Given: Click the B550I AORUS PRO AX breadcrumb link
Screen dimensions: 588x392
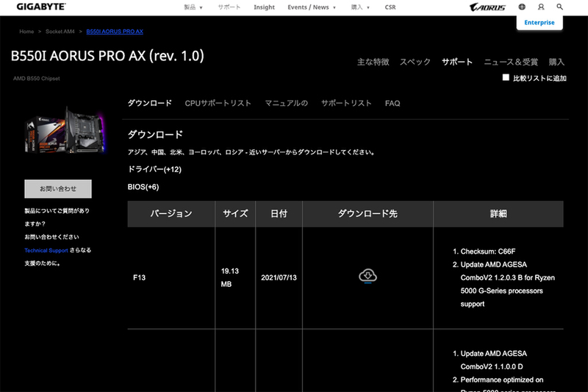Looking at the screenshot, I should click(x=115, y=32).
